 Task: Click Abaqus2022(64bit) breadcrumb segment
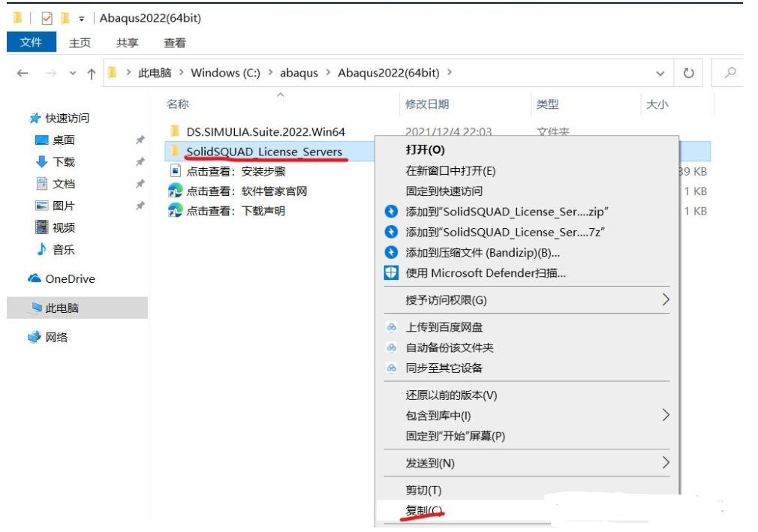click(x=389, y=73)
